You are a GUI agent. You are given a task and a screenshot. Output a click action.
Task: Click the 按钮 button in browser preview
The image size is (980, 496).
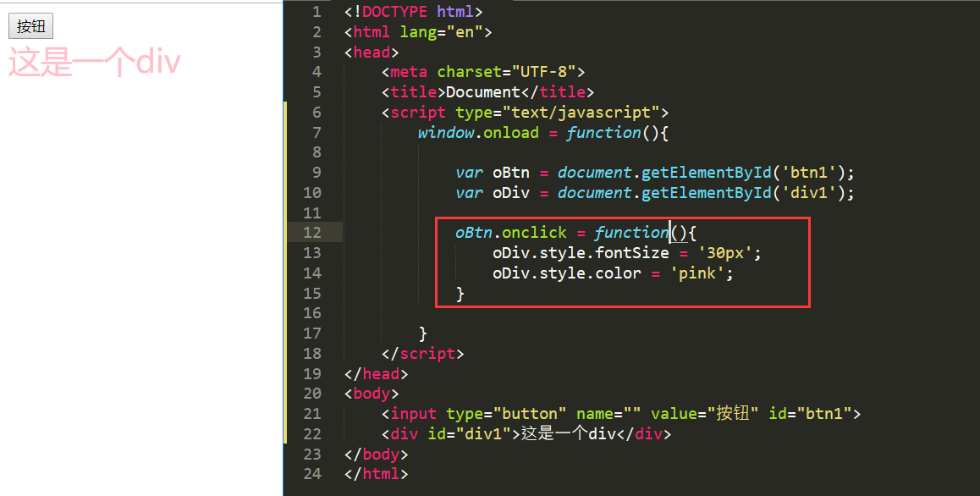(x=30, y=26)
